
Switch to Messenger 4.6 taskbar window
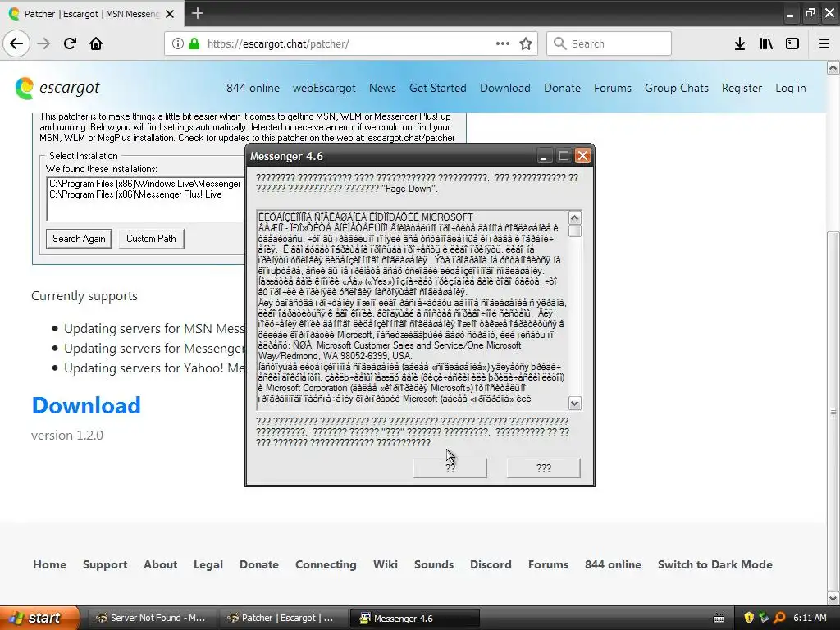click(x=414, y=619)
